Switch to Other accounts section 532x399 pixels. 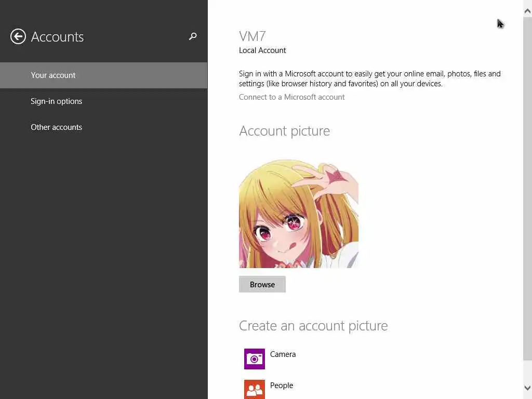103,127
